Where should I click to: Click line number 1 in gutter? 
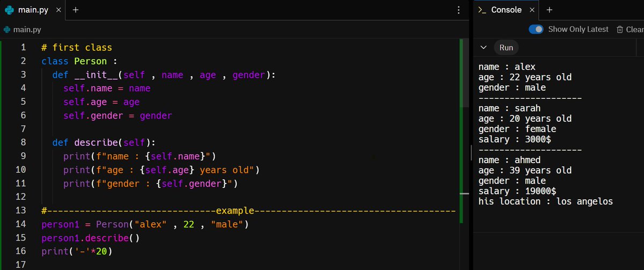click(x=23, y=47)
